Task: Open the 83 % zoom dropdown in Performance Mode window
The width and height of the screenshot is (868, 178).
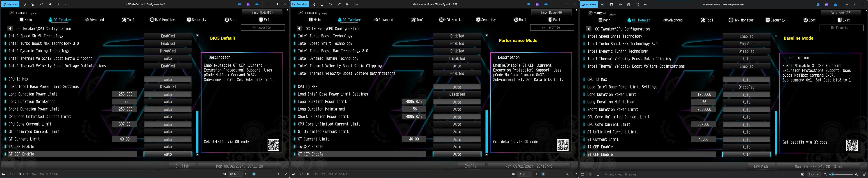Action: tap(524, 174)
